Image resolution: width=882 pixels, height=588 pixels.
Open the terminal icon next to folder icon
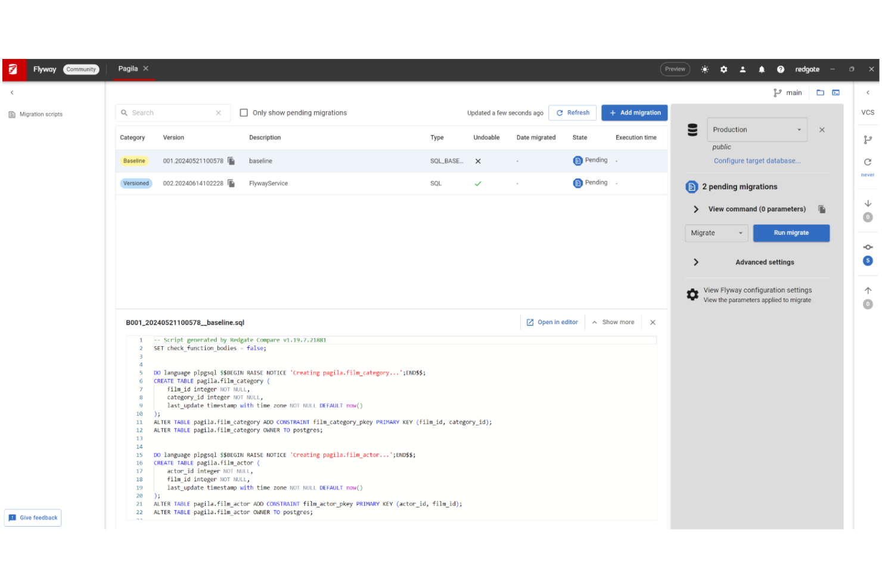(836, 92)
